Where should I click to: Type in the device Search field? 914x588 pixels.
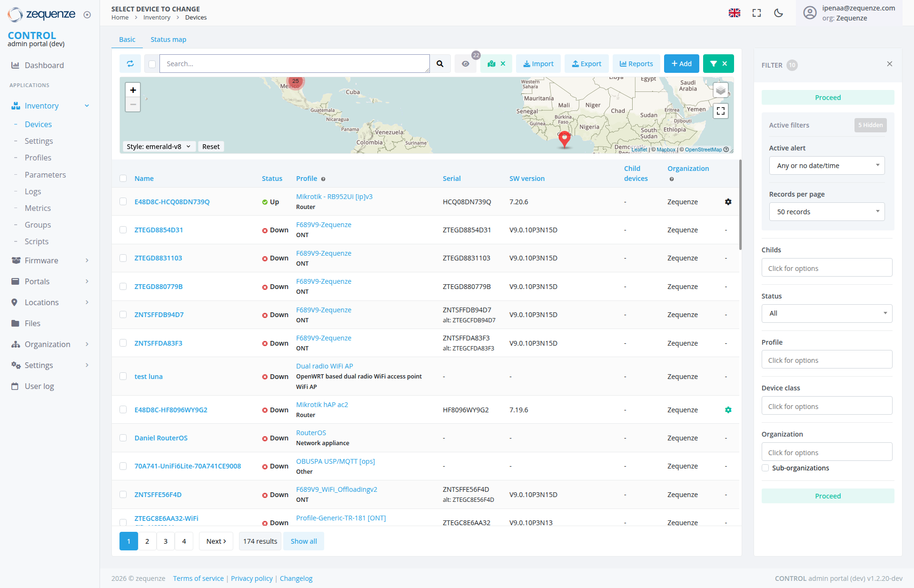(x=294, y=64)
